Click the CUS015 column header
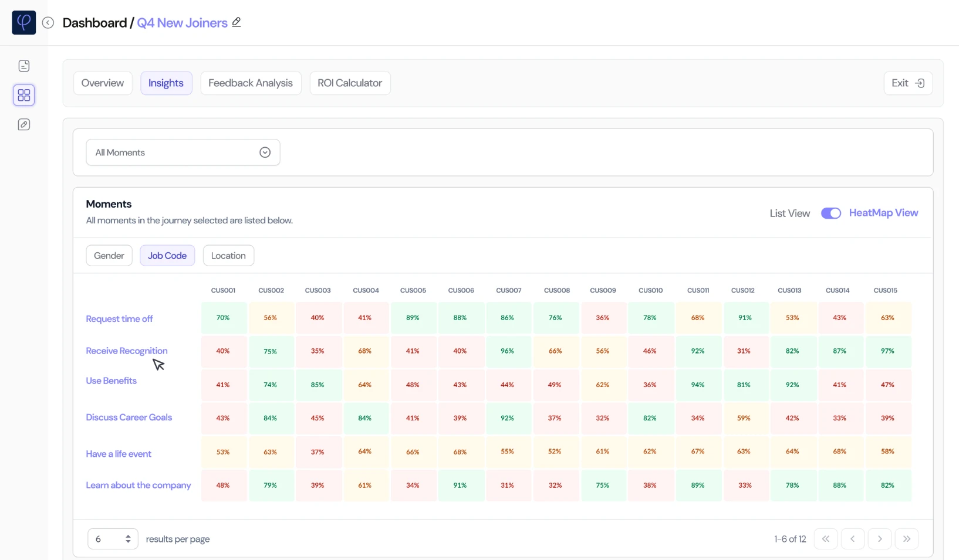Image resolution: width=959 pixels, height=560 pixels. click(x=885, y=290)
